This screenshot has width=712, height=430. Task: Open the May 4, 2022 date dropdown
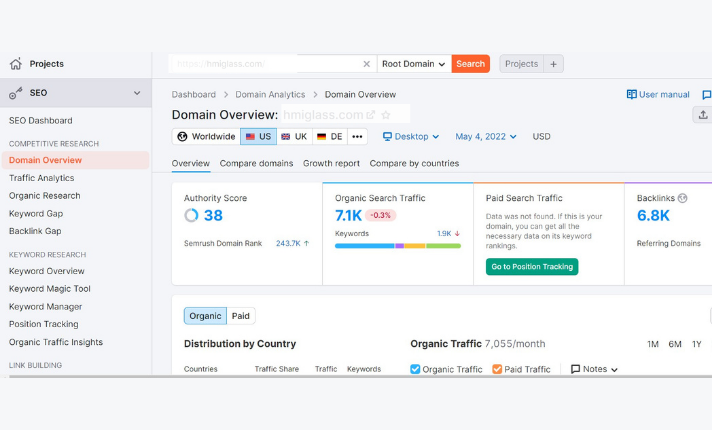(486, 137)
